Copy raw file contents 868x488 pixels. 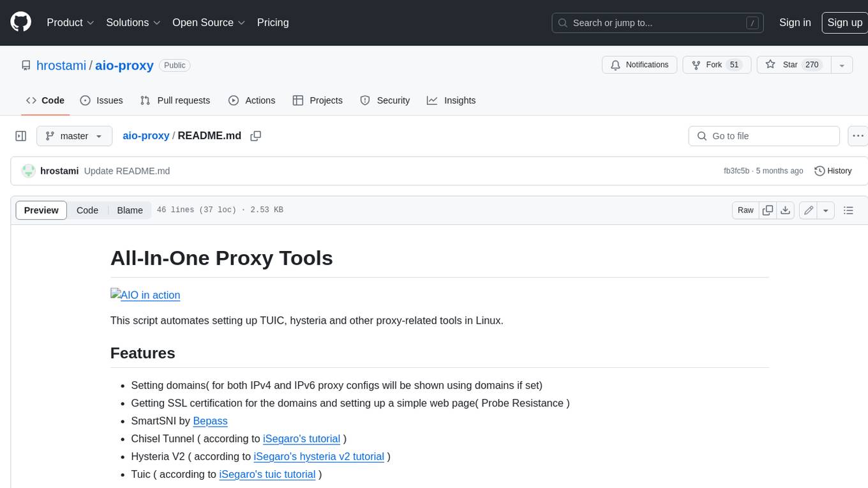coord(768,210)
